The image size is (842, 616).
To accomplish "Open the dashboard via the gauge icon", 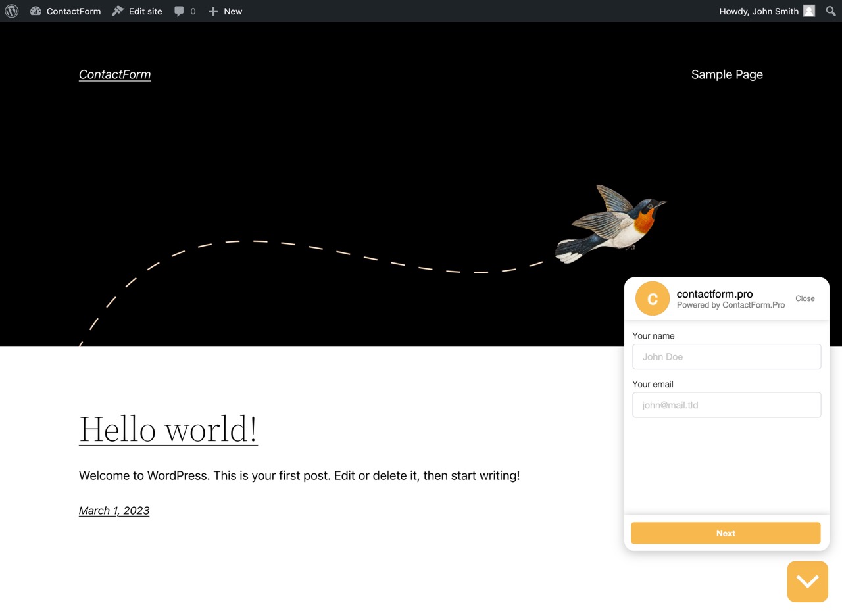I will click(x=36, y=11).
